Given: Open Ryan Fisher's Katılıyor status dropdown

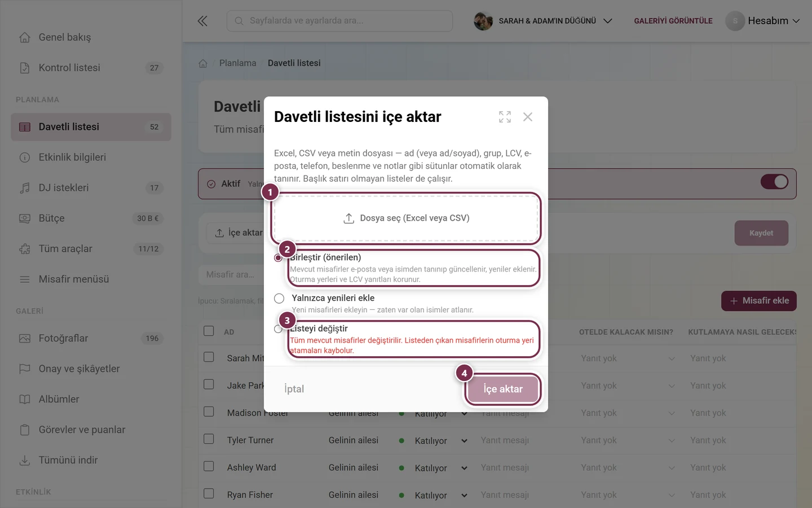Looking at the screenshot, I should pos(441,495).
